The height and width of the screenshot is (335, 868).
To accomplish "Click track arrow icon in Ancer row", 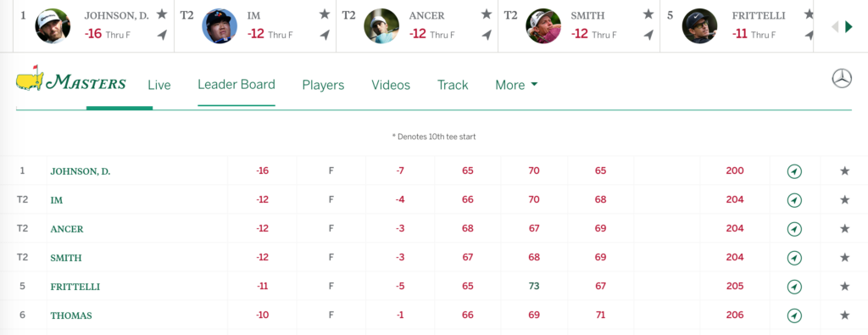I will (x=794, y=229).
